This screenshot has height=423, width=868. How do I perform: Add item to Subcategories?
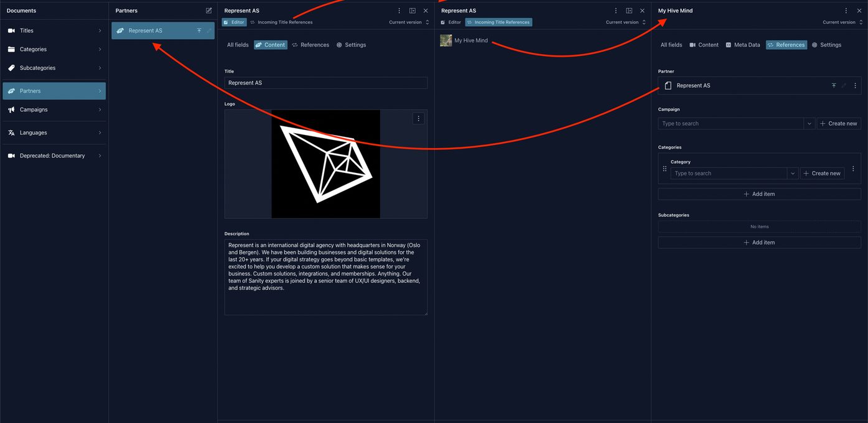click(760, 243)
